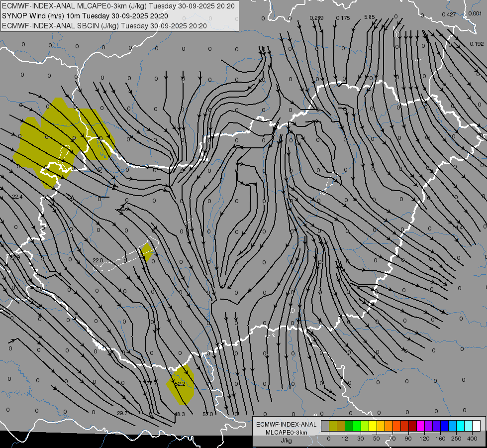Viewport: 487px width, 448px height.
Task: Click the MLCAPE0-3km title line at top
Action: click(x=118, y=6)
